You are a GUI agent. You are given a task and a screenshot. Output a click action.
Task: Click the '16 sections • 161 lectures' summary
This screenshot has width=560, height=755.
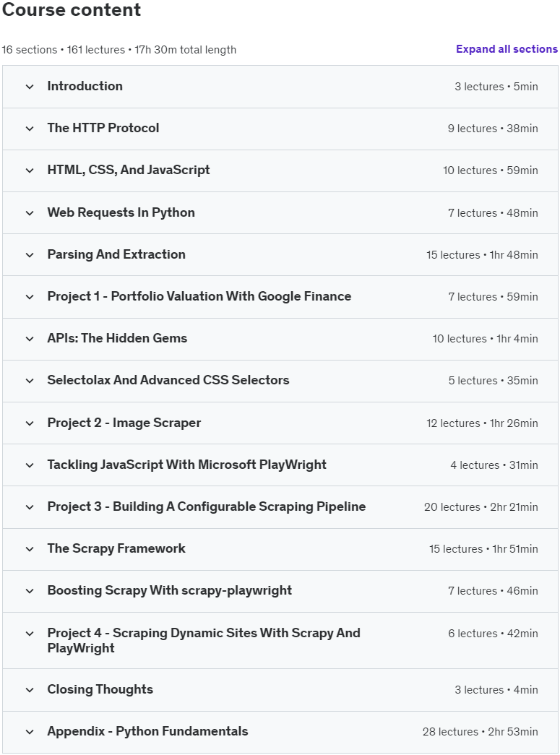point(63,50)
